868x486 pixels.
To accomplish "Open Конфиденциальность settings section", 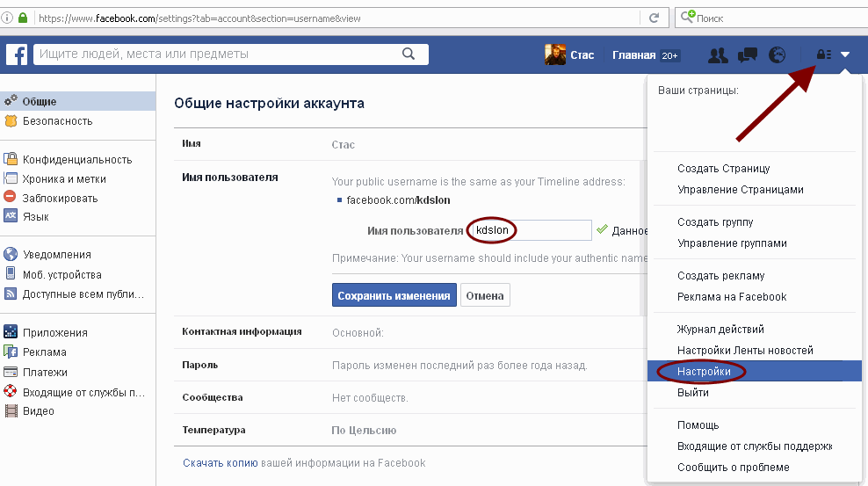I will (77, 159).
